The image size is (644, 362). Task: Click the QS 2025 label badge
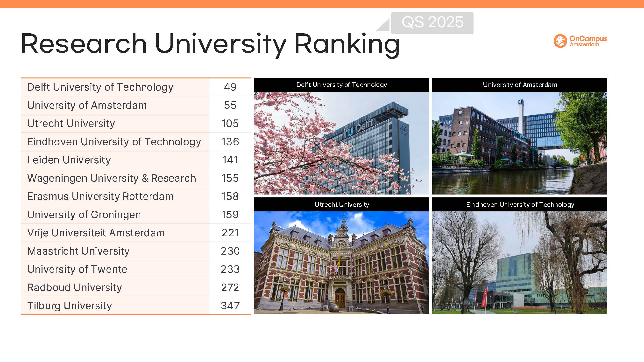coord(432,22)
